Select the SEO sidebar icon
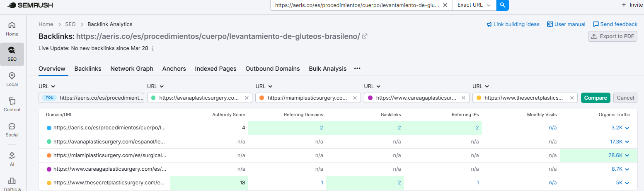This screenshot has width=644, height=191. [12, 54]
